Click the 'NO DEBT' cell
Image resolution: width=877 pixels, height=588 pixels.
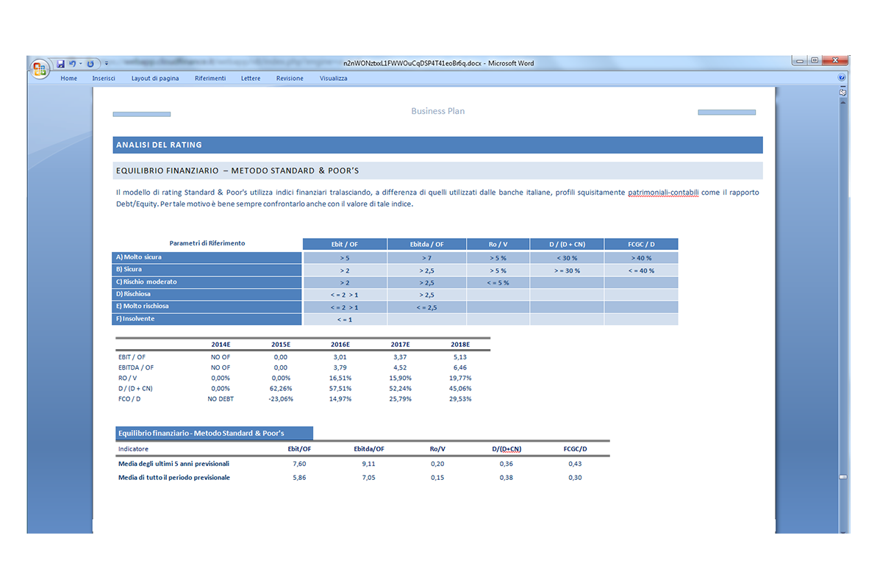[x=221, y=399]
